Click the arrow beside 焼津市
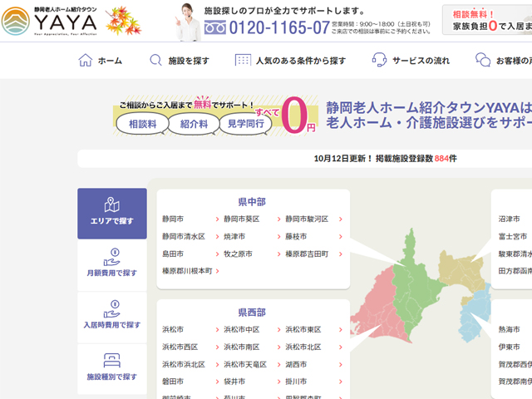Image resolution: width=532 pixels, height=399 pixels. click(x=279, y=237)
